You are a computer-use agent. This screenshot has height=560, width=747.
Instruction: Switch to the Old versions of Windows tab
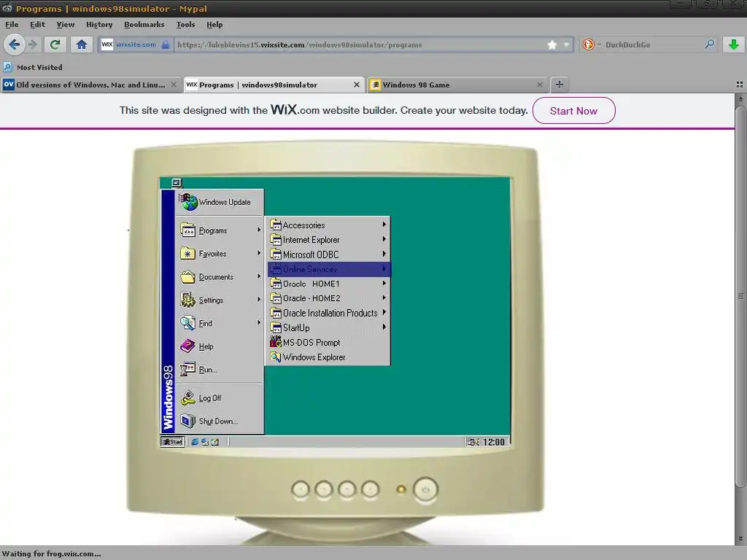coord(90,85)
